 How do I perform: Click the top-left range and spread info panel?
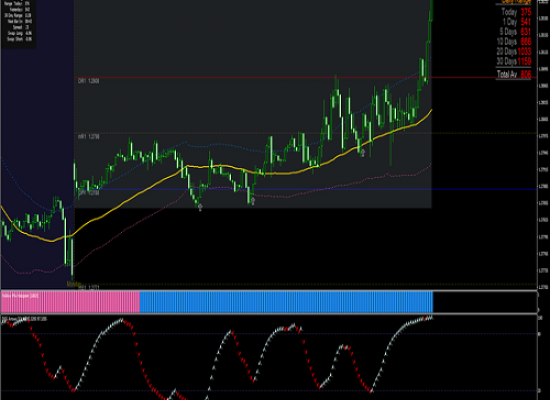pos(18,22)
